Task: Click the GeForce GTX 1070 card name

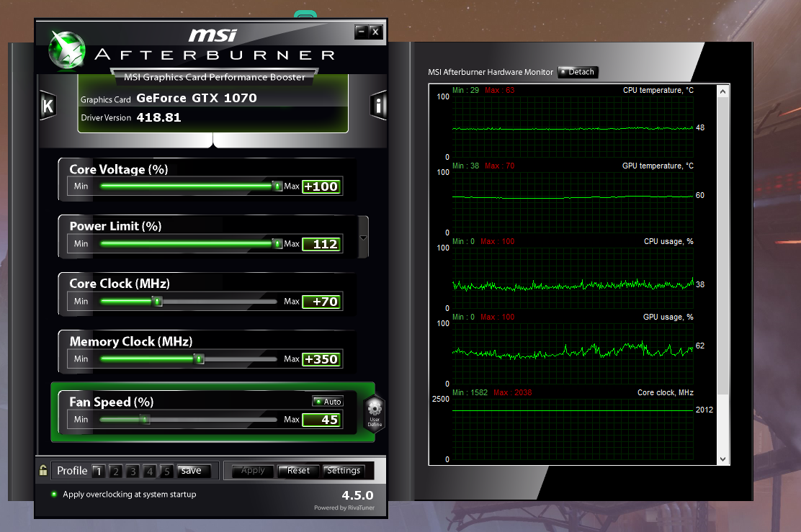Action: point(197,98)
